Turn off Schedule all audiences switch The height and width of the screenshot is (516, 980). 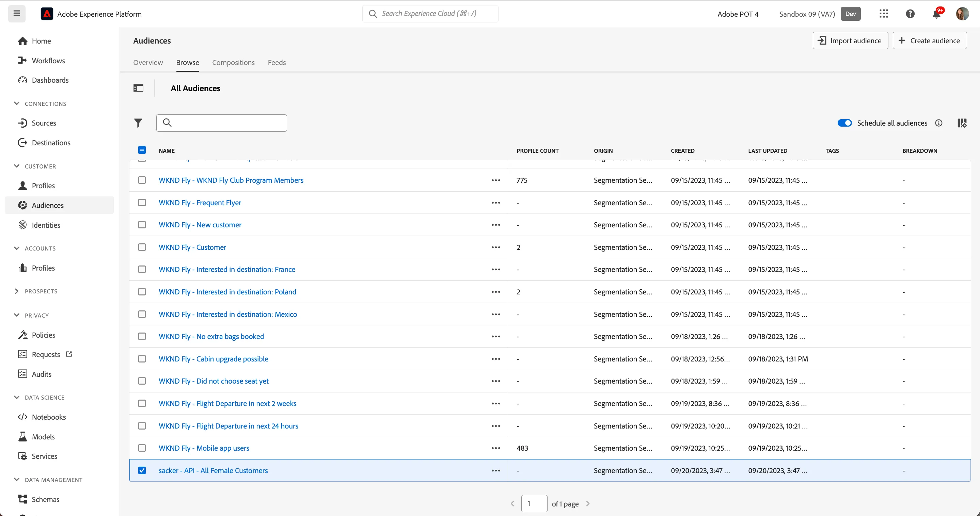pyautogui.click(x=844, y=123)
